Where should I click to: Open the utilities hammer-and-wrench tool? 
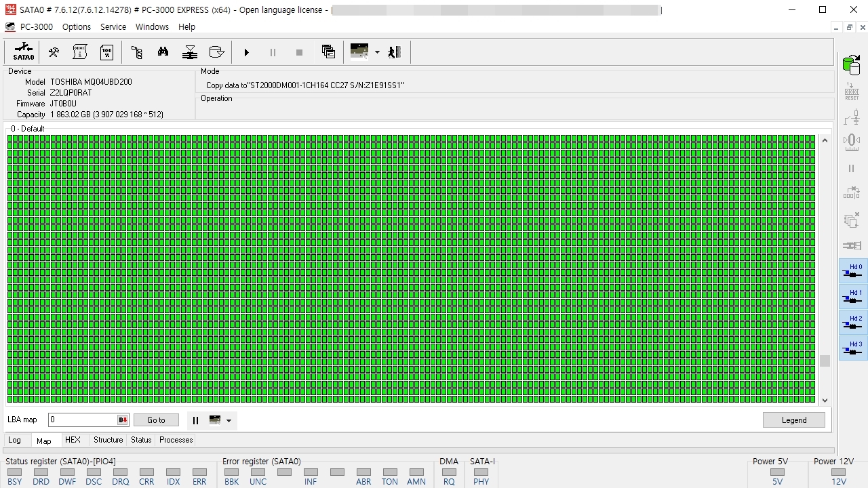tap(53, 52)
